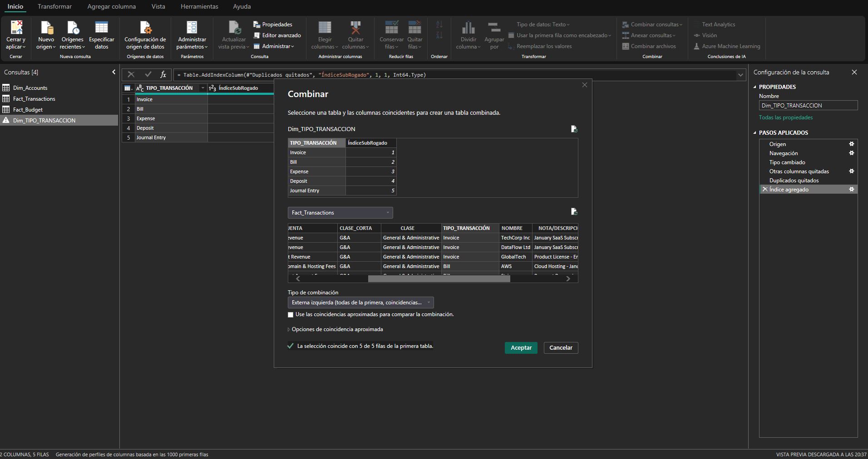
Task: Open TIPO_TRANSACCIÓN column filter dropdown
Action: [203, 88]
